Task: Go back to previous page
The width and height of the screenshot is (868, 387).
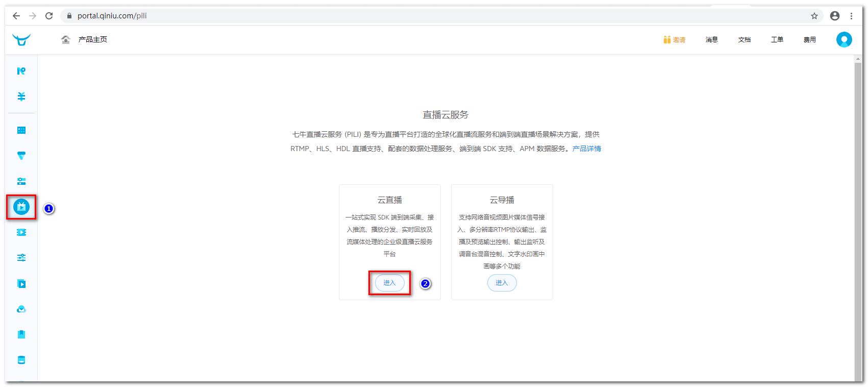Action: coord(16,16)
